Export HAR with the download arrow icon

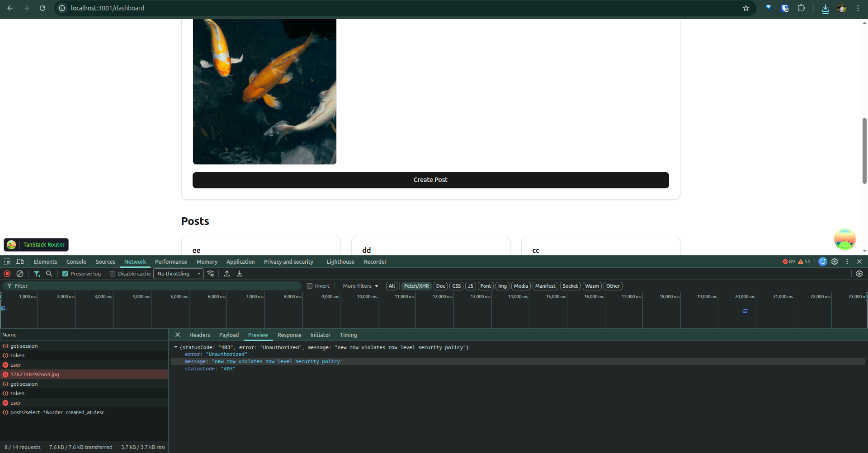tap(240, 274)
